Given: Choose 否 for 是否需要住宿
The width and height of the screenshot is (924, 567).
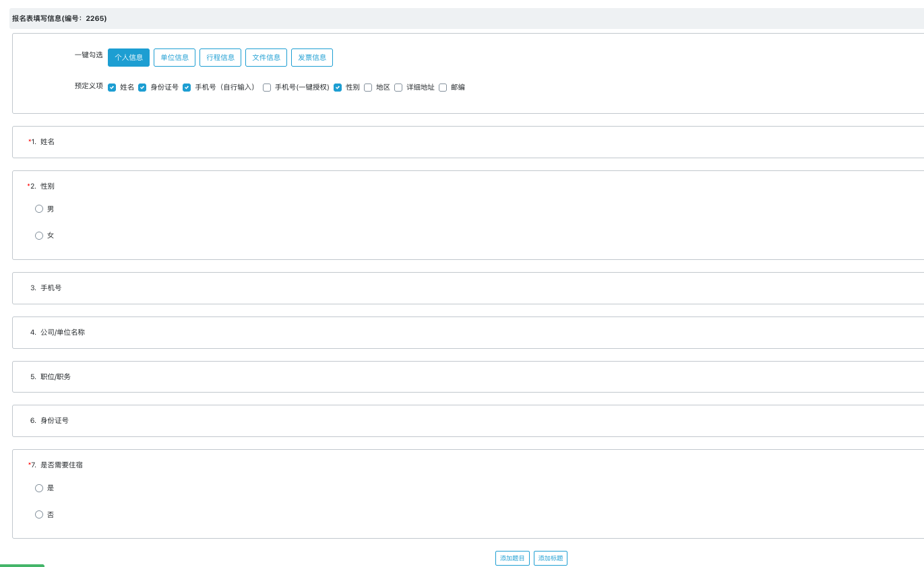Looking at the screenshot, I should click(x=39, y=514).
